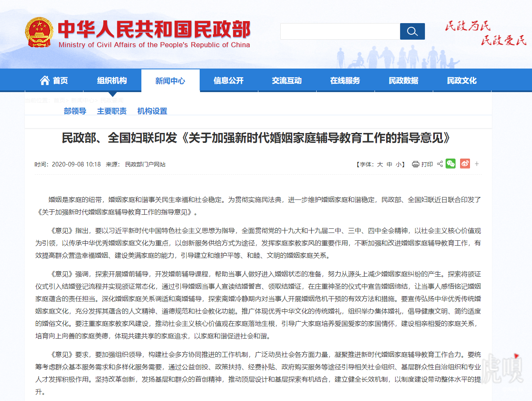Click the 主要职责 submenu link

112,111
